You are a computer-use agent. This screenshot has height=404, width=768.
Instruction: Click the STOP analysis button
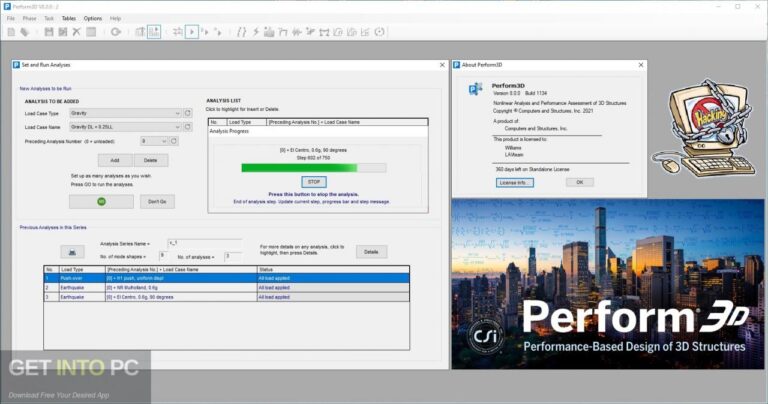314,182
